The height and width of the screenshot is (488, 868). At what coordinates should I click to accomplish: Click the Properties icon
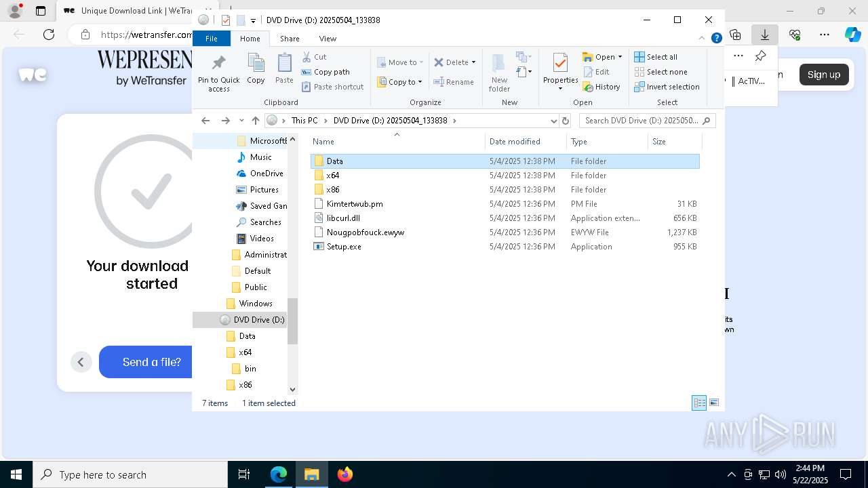560,63
